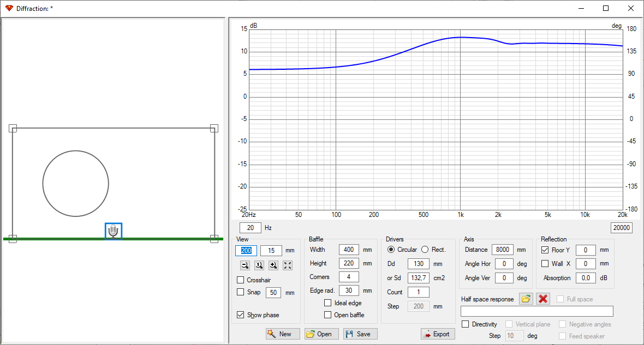The height and width of the screenshot is (345, 644).
Task: Focus the axis Distance field
Action: (503, 250)
